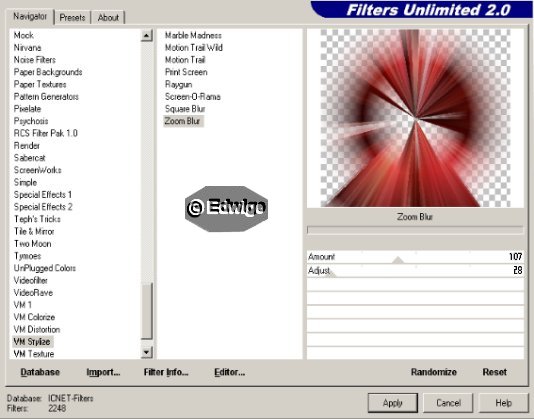534x419 pixels.
Task: Click the Zoom Blur preview image
Action: point(415,118)
